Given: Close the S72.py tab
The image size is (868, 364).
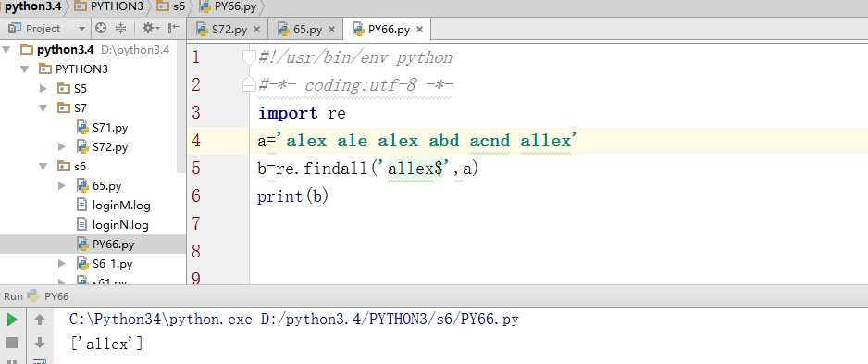Looking at the screenshot, I should point(256,30).
